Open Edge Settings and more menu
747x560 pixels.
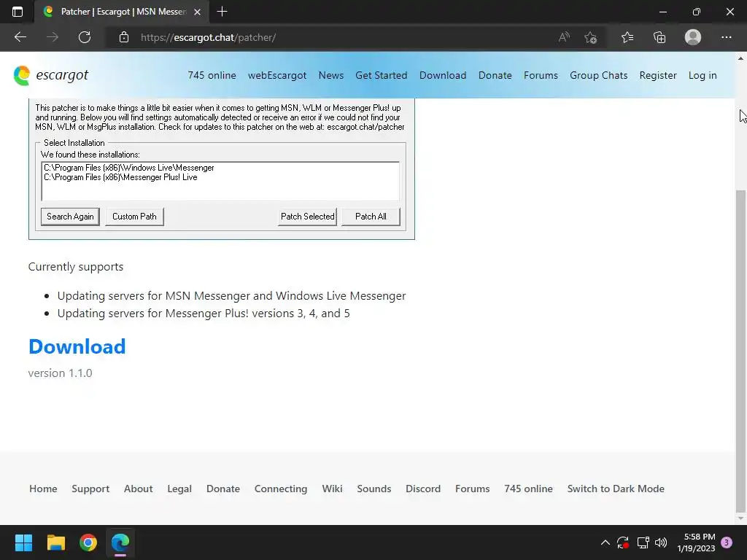(x=726, y=37)
